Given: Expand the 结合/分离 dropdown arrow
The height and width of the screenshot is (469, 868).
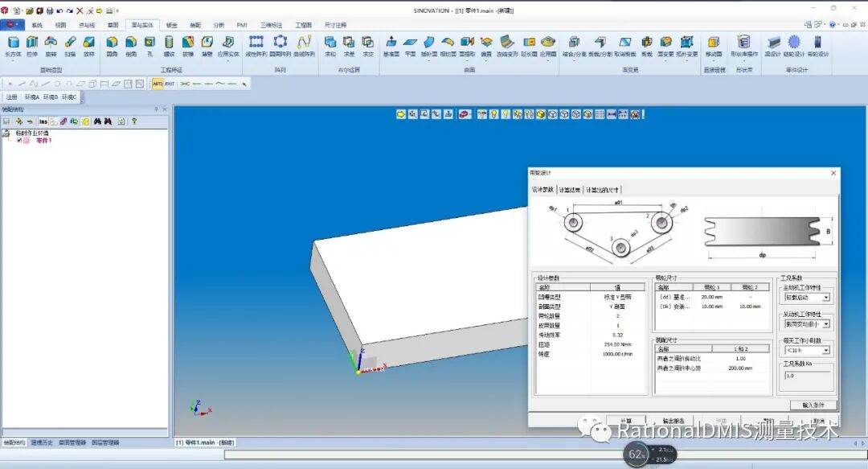Looking at the screenshot, I should (574, 60).
